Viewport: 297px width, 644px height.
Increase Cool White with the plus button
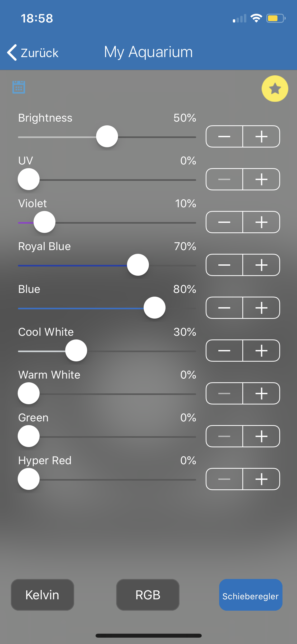point(261,351)
